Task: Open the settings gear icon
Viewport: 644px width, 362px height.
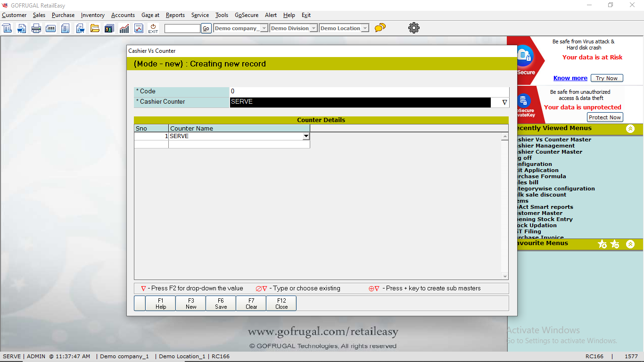Action: [x=414, y=28]
